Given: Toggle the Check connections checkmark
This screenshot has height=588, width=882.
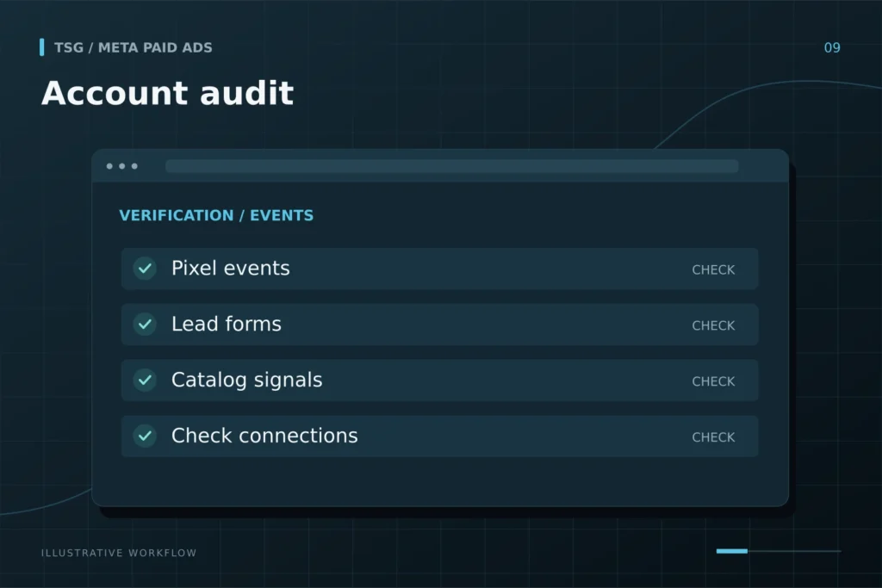Looking at the screenshot, I should point(145,436).
